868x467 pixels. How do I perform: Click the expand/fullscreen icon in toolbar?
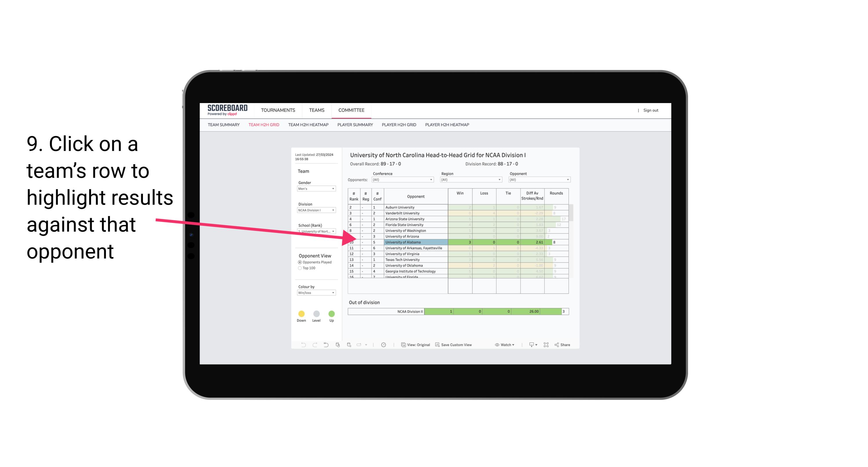547,345
